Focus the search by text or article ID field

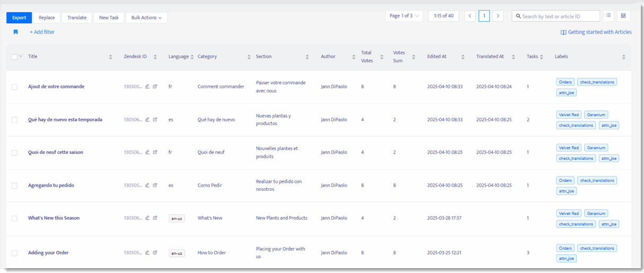tap(556, 16)
